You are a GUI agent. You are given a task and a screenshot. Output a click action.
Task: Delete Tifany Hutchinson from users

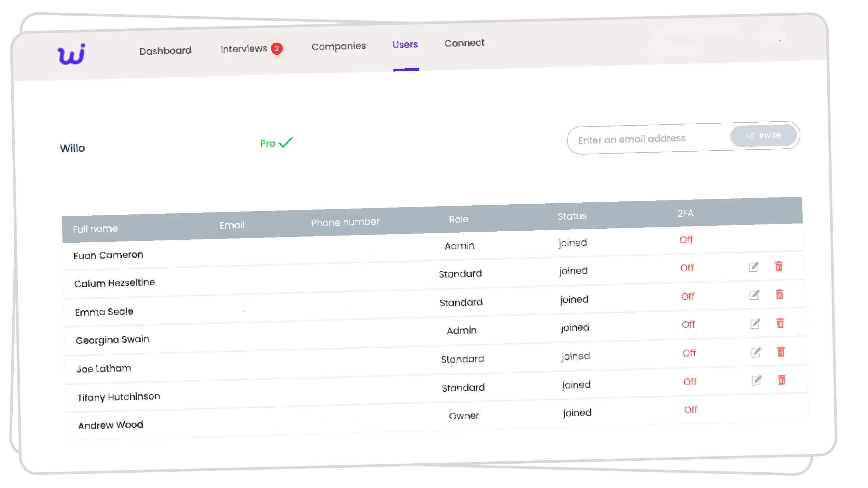coord(781,380)
